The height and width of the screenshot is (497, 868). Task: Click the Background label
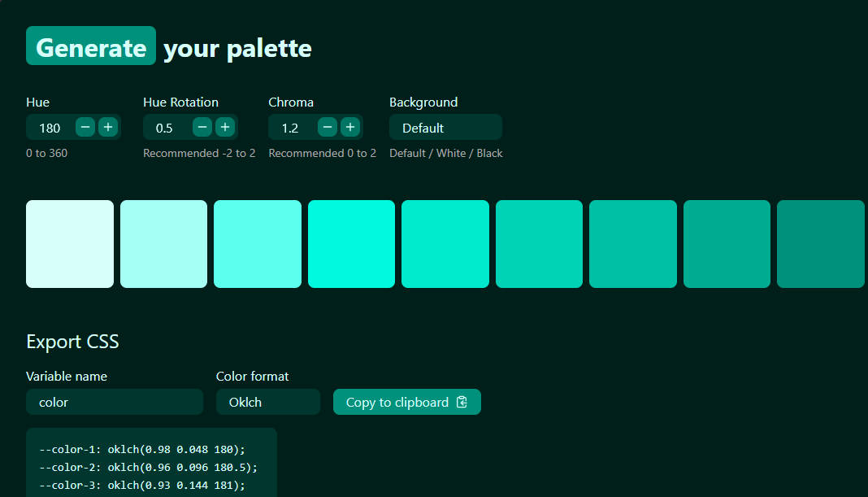423,102
